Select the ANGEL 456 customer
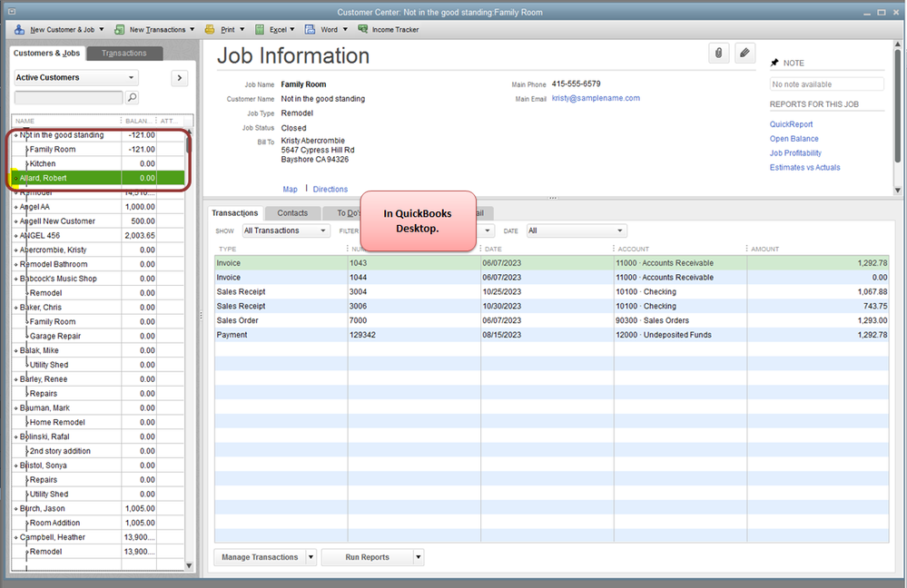907x588 pixels. click(98, 235)
